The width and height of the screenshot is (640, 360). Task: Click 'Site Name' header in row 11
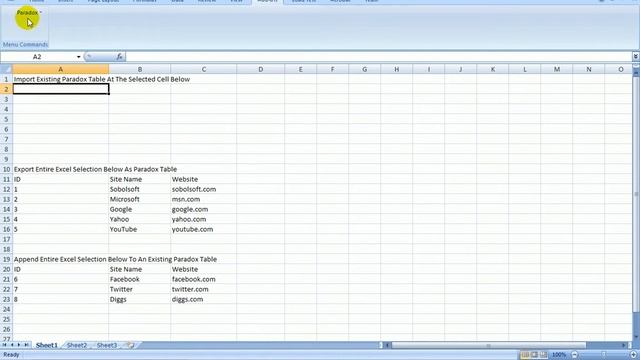click(140, 179)
